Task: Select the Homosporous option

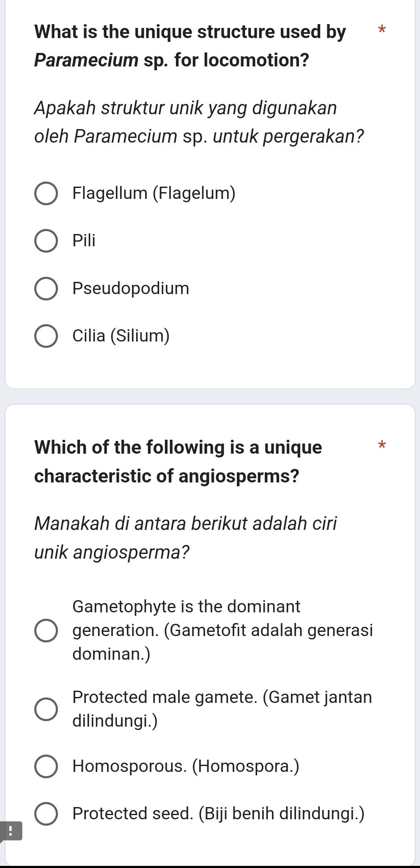Action: pyautogui.click(x=47, y=765)
